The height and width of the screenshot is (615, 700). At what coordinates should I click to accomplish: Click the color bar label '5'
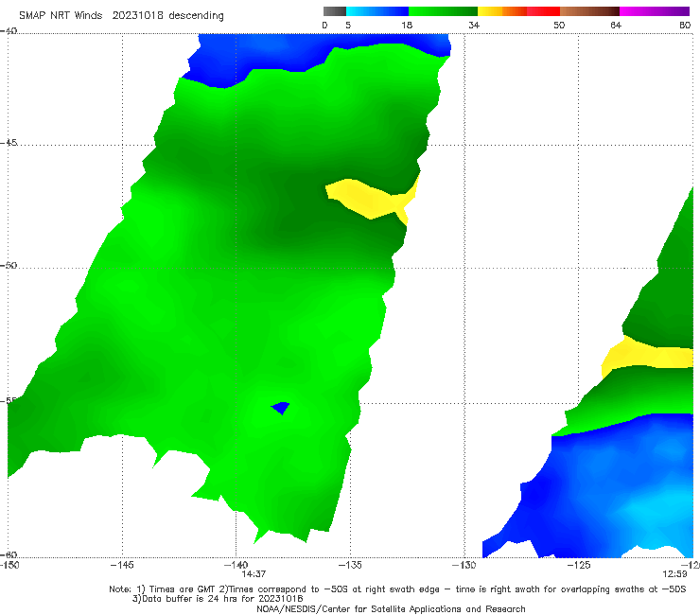click(x=348, y=26)
